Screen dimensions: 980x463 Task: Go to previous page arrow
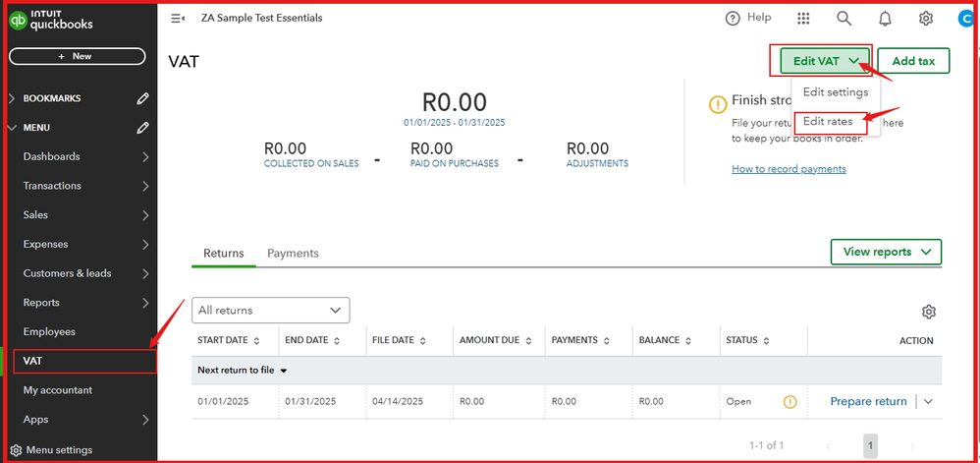(x=829, y=446)
